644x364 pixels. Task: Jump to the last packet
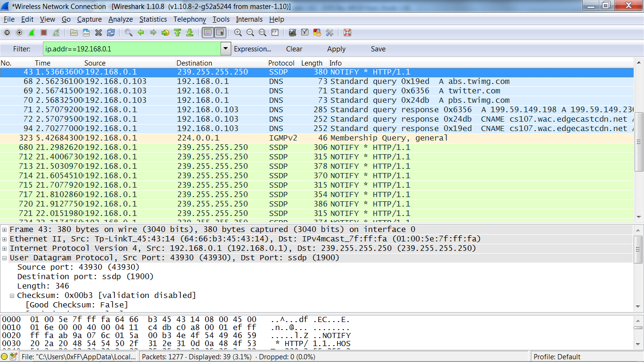(x=190, y=33)
